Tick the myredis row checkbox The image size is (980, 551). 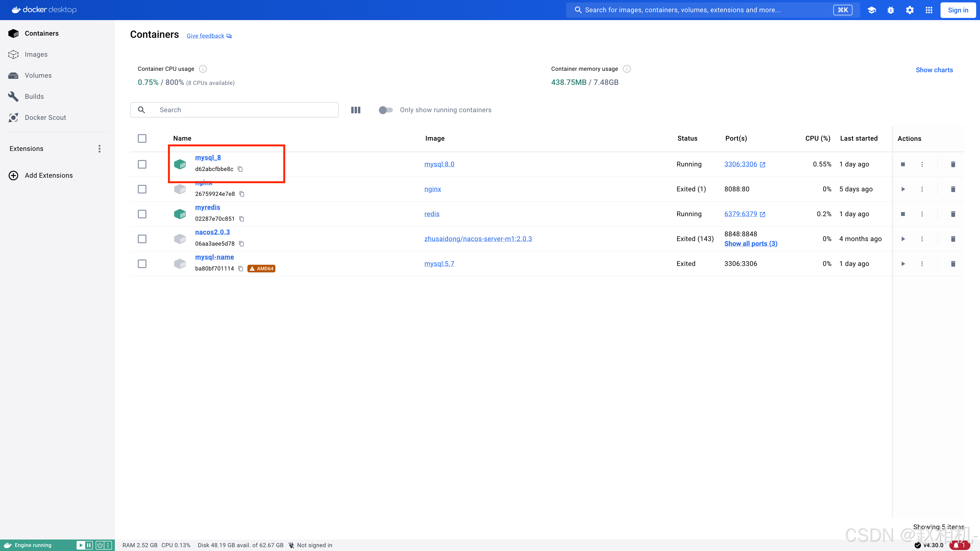pos(142,214)
